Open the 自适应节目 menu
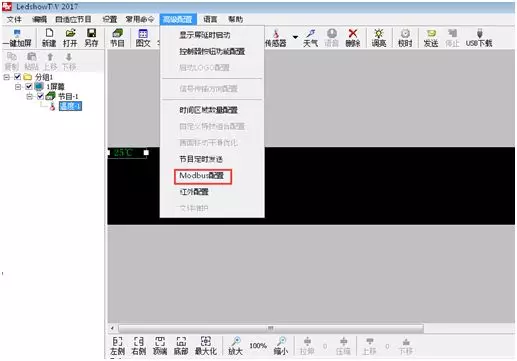Viewport: 517px width, 361px height. click(73, 19)
